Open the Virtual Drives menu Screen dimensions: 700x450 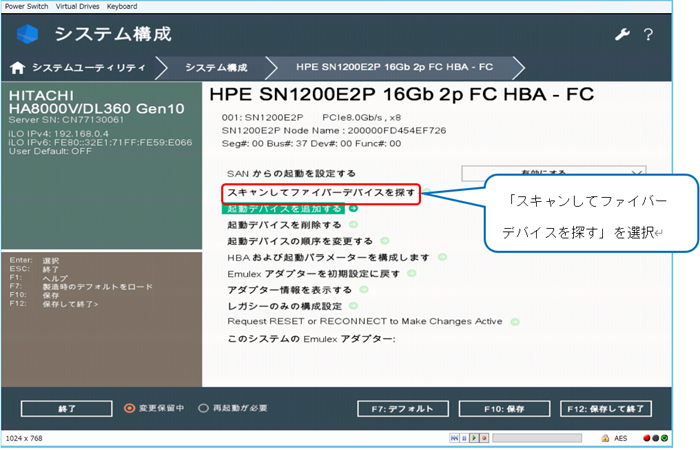(78, 6)
